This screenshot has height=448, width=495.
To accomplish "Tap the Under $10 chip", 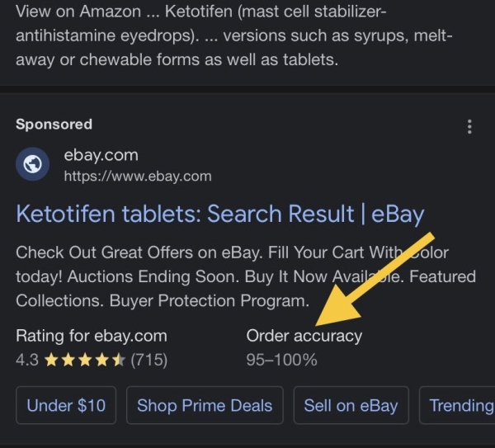I will point(66,405).
